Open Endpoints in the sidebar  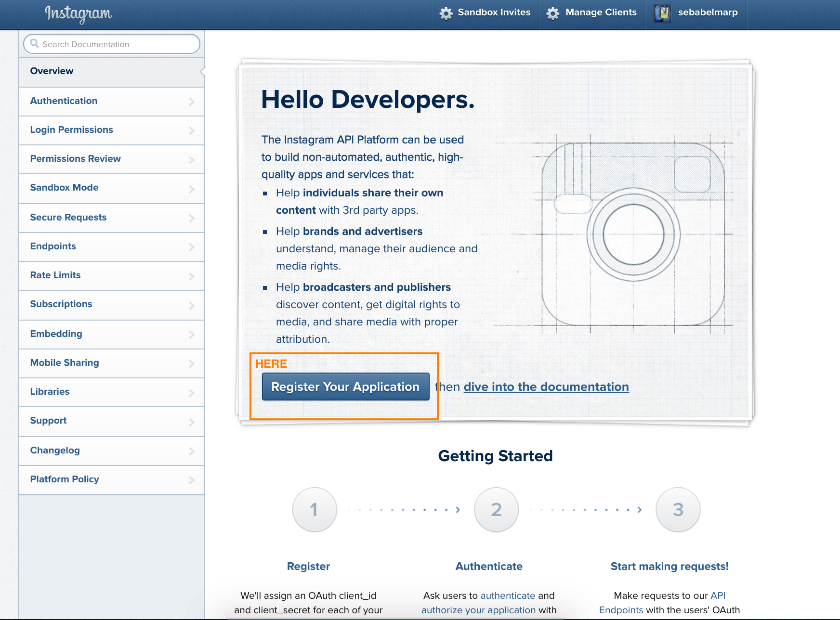pos(112,246)
